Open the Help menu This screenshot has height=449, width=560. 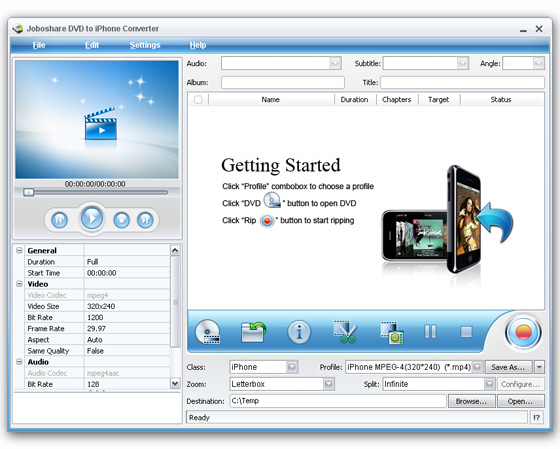pos(198,45)
